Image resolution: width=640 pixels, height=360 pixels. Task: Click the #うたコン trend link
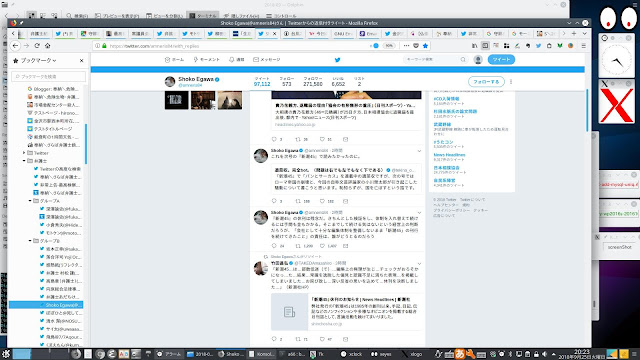pyautogui.click(x=443, y=142)
